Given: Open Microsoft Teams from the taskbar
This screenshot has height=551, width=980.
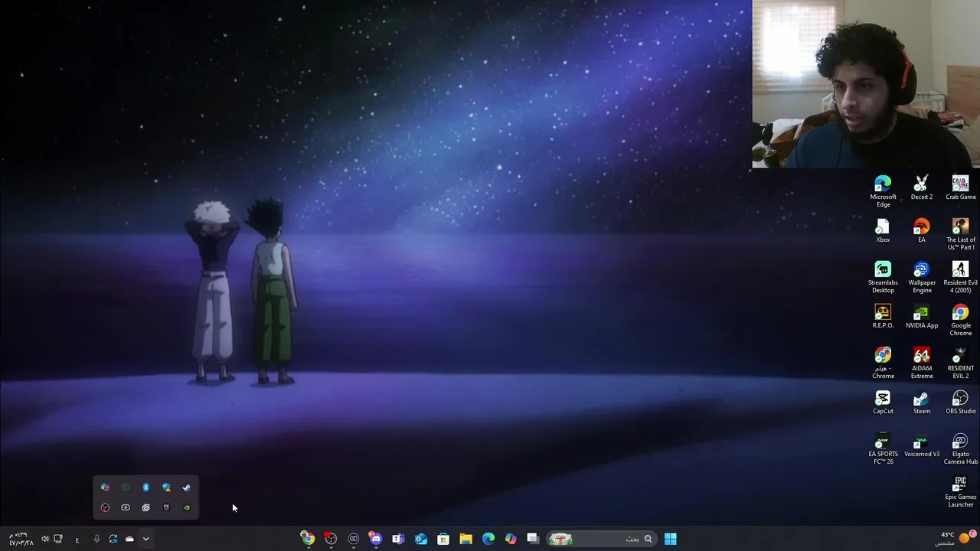Looking at the screenshot, I should [x=398, y=539].
